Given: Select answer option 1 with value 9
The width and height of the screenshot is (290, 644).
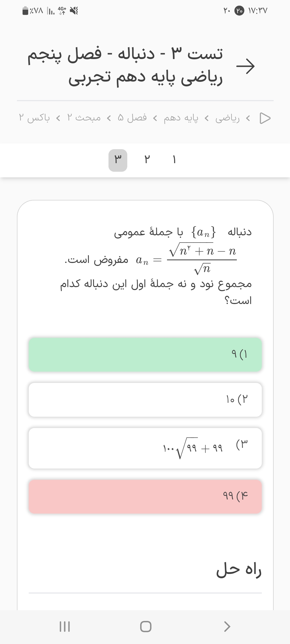Looking at the screenshot, I should (x=145, y=354).
